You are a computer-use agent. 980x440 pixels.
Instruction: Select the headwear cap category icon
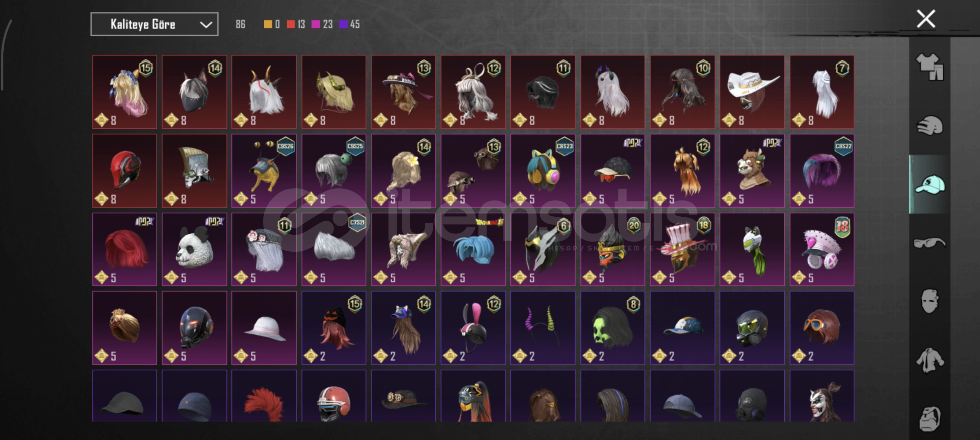[929, 185]
